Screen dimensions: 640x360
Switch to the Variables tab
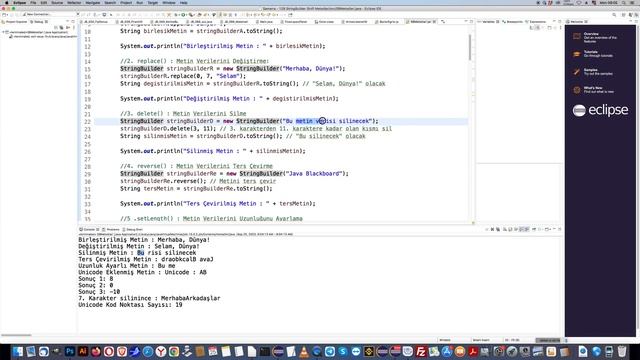488,21
